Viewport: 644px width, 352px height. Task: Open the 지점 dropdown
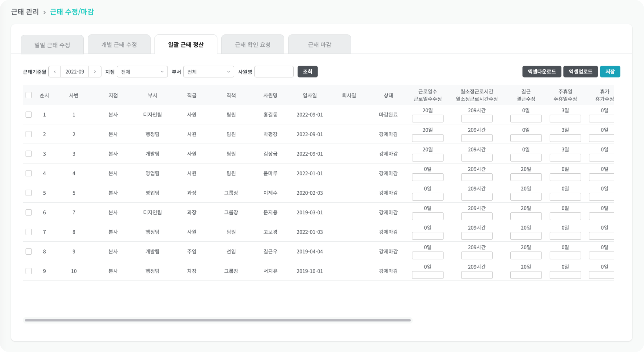(x=142, y=72)
